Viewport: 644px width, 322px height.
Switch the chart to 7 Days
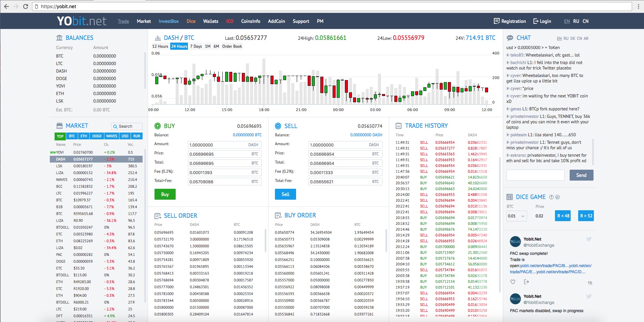click(196, 46)
